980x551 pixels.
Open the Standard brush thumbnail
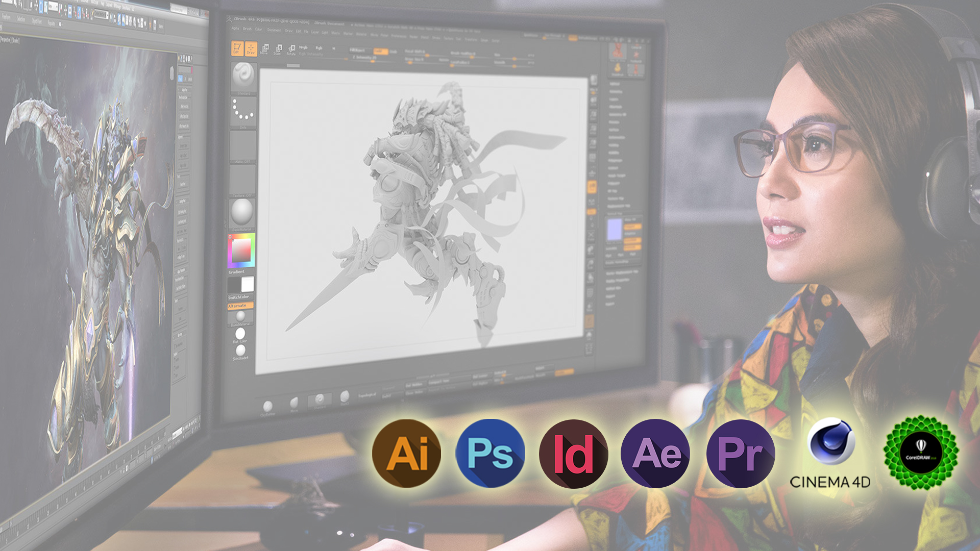pyautogui.click(x=243, y=78)
